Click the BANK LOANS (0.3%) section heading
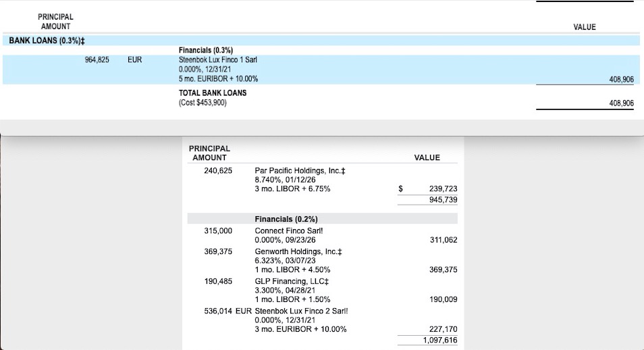The width and height of the screenshot is (644, 350). tap(47, 41)
